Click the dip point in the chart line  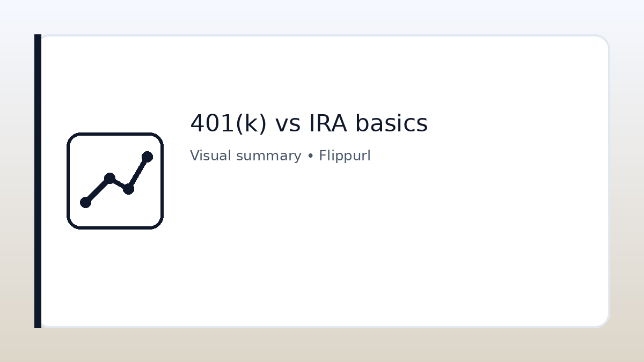tap(128, 190)
